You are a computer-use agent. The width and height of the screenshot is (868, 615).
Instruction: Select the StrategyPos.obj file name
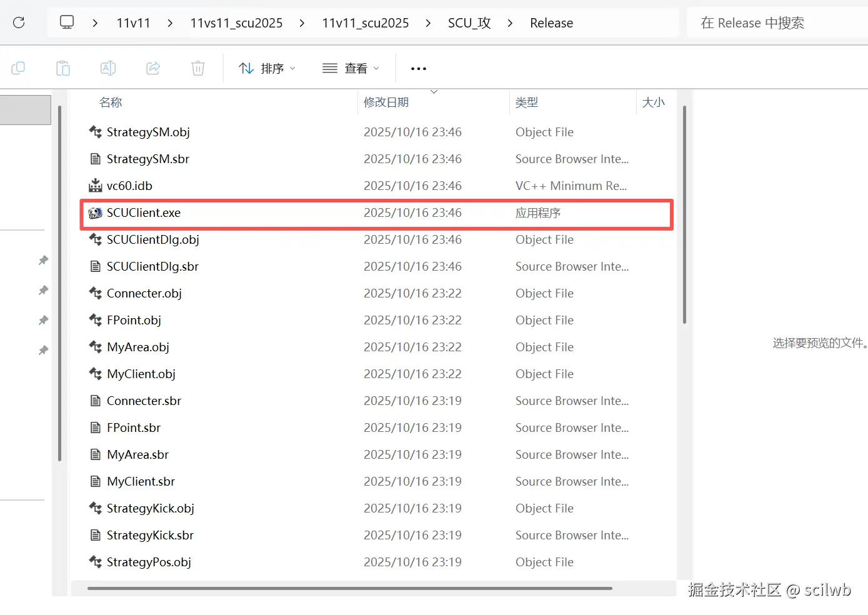click(149, 562)
